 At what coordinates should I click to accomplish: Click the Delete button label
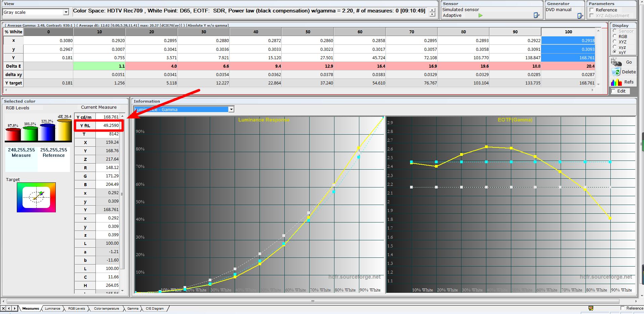coord(629,72)
